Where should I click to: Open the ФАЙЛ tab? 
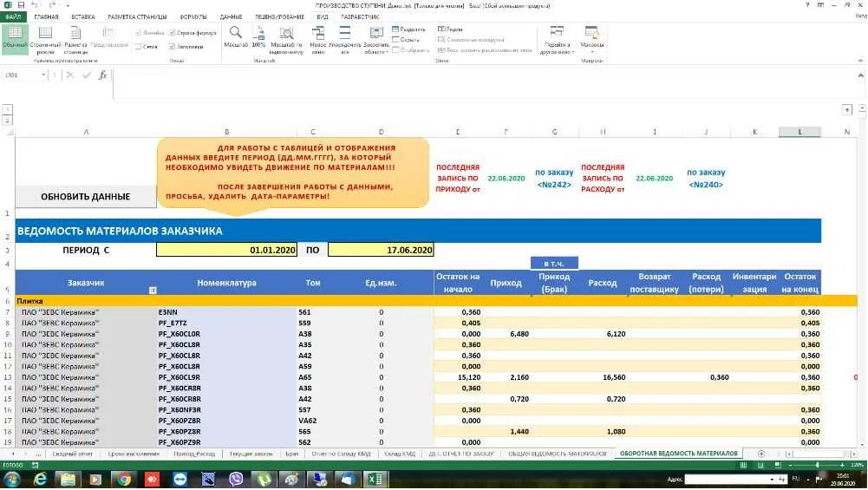pos(13,17)
